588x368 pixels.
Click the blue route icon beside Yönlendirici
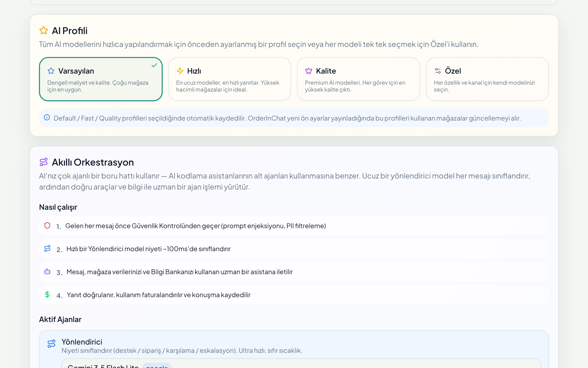(51, 344)
